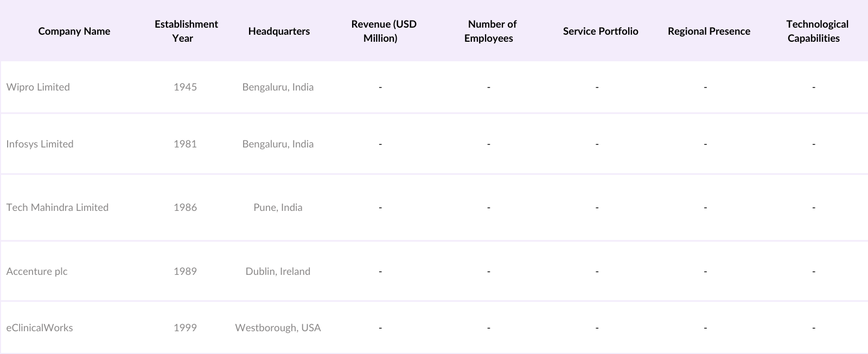The width and height of the screenshot is (868, 354).
Task: Select the Pune, India headquarters cell
Action: tap(278, 207)
